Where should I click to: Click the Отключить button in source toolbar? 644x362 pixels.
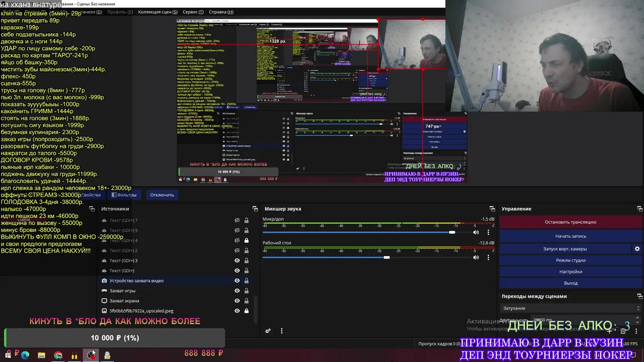[162, 195]
